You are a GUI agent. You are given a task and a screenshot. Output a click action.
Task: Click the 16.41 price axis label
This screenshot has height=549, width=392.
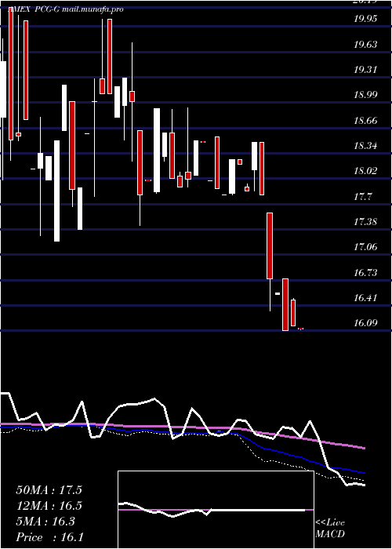(x=365, y=298)
